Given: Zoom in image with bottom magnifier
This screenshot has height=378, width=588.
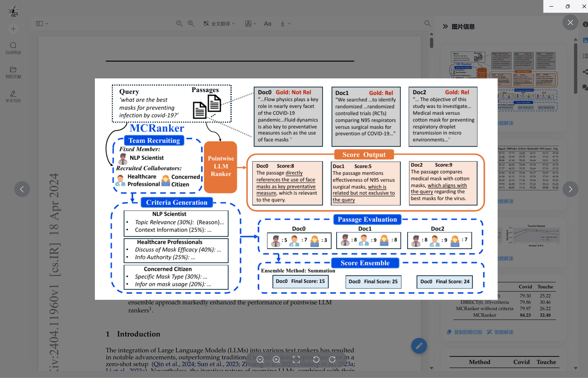Looking at the screenshot, I should tap(276, 360).
